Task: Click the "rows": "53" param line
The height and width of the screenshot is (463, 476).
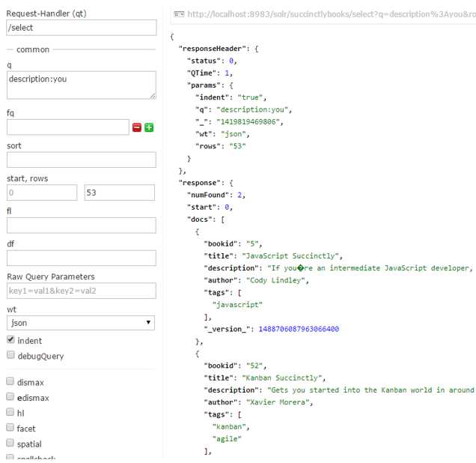Action: coord(220,146)
